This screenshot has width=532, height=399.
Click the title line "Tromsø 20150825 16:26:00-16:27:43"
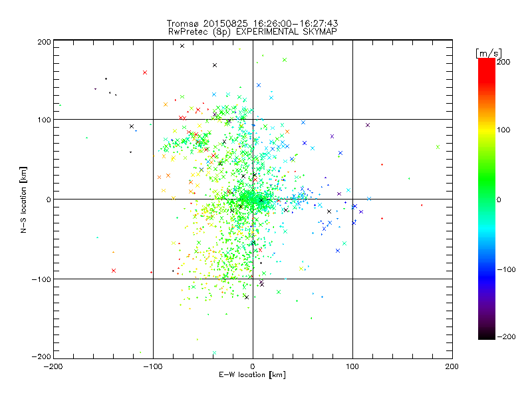(252, 23)
